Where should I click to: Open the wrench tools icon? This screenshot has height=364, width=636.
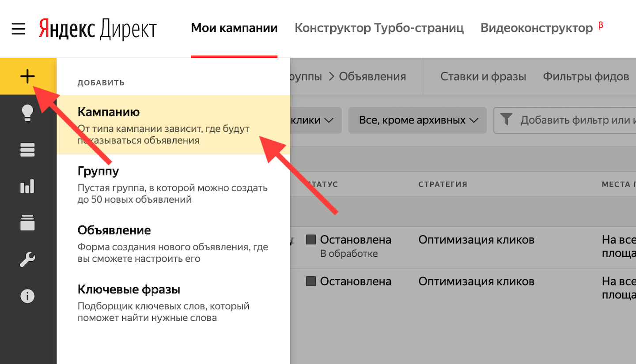point(27,259)
